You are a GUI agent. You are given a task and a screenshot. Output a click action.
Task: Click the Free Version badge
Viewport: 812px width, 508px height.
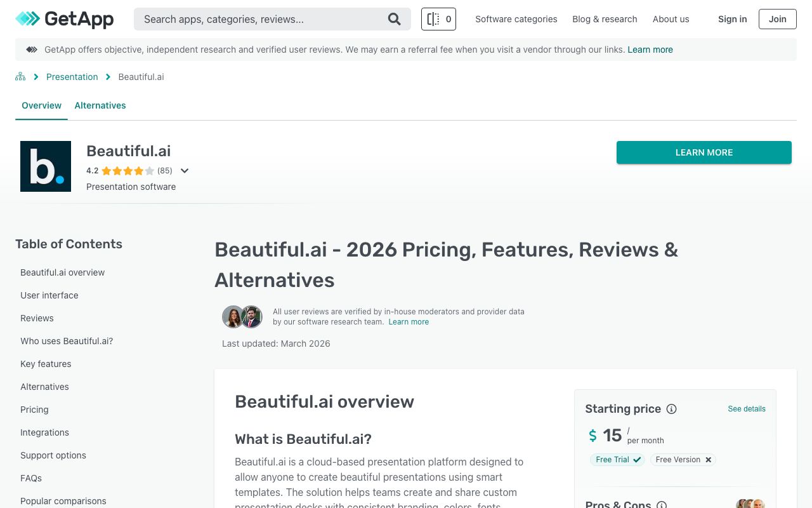click(x=683, y=460)
